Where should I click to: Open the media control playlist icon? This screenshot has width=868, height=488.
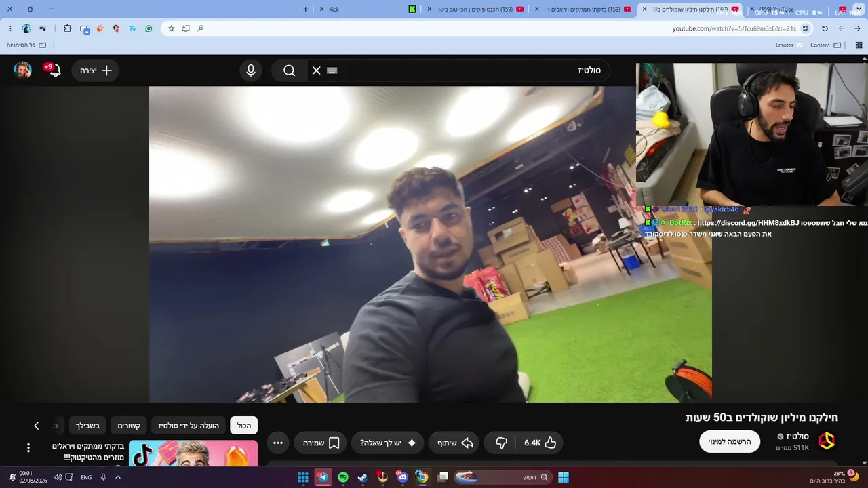click(43, 28)
